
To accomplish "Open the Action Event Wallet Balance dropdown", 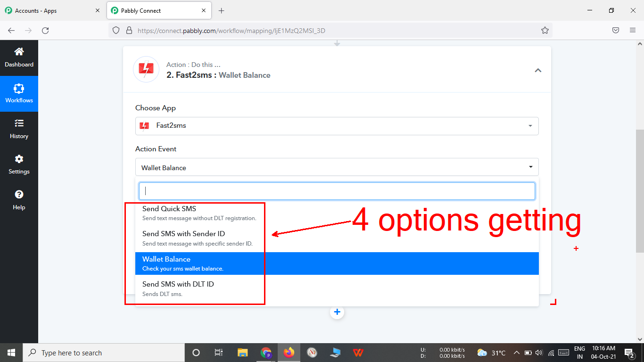I will click(337, 167).
